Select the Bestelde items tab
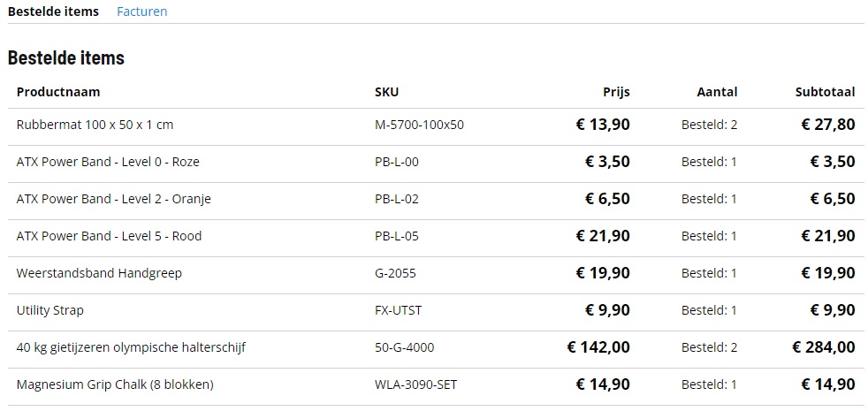This screenshot has height=411, width=868. pyautogui.click(x=53, y=11)
